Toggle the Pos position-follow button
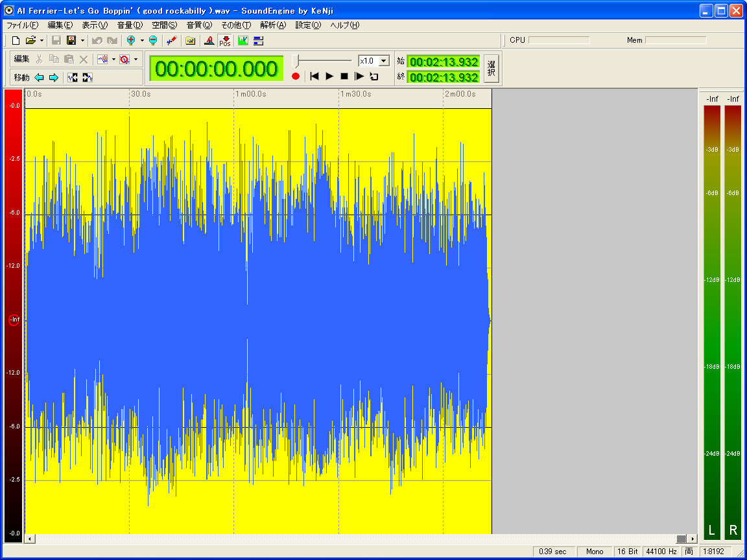747x560 pixels. click(225, 40)
